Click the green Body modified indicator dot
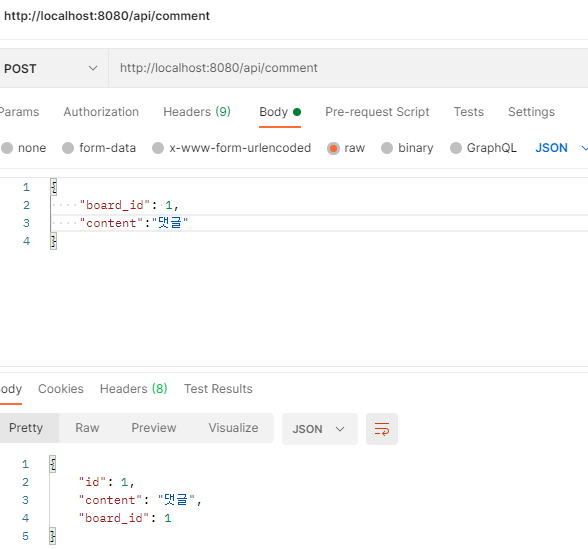The width and height of the screenshot is (588, 549). [297, 112]
